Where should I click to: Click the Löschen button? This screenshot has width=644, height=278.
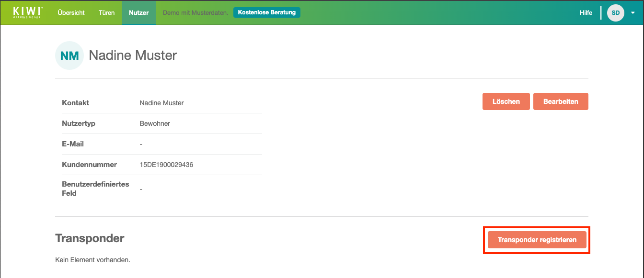506,101
